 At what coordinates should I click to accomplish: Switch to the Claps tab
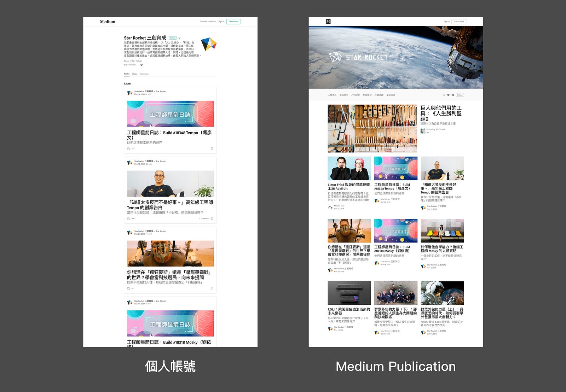coord(134,74)
